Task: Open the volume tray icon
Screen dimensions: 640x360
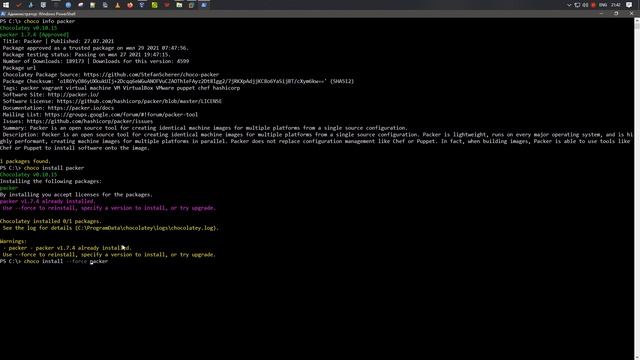Action: point(585,5)
